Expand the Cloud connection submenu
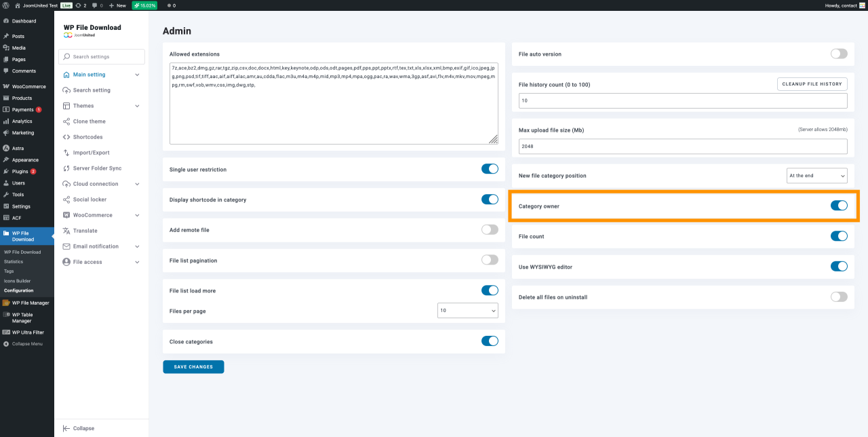The width and height of the screenshot is (868, 437). coord(137,184)
